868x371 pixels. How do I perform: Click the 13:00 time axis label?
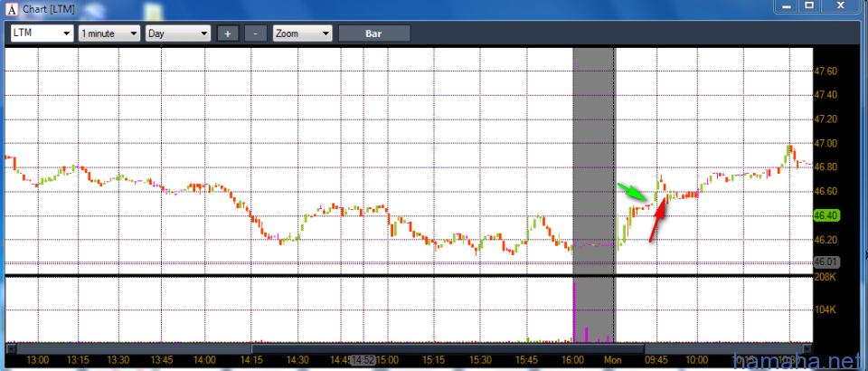pos(38,360)
